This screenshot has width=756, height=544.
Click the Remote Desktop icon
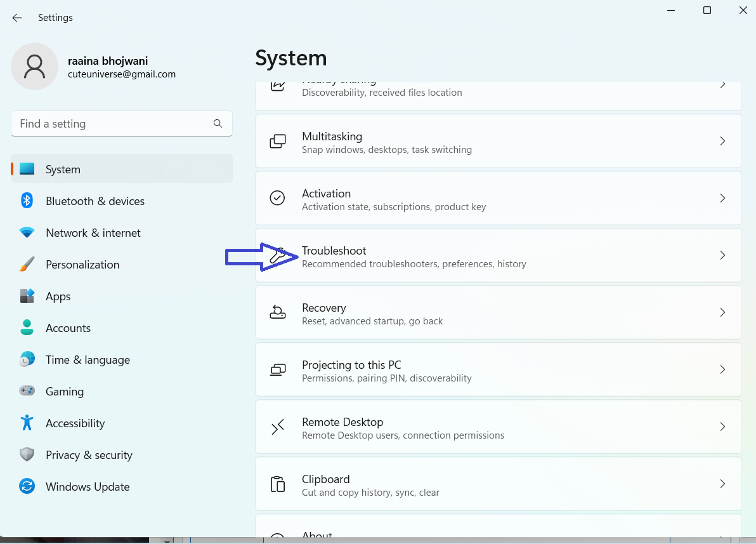(278, 427)
